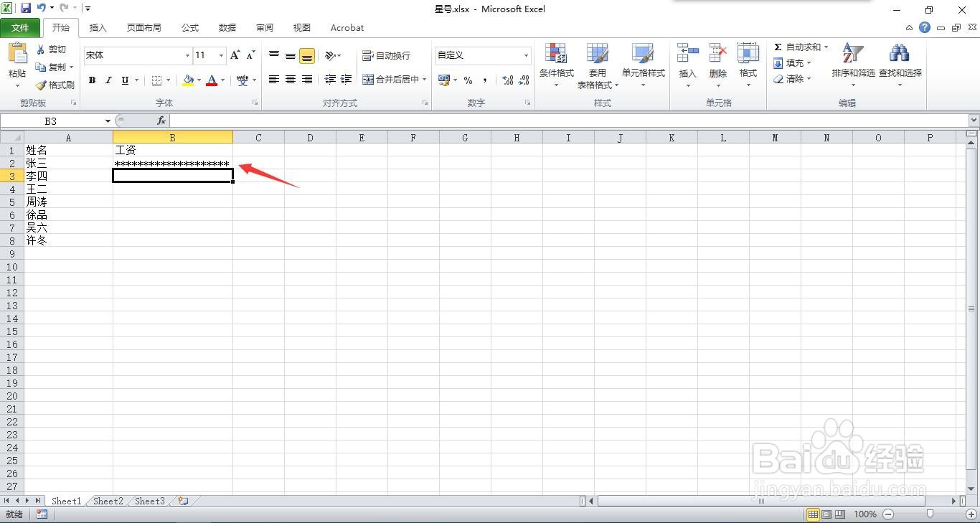Click the text orientation icon

[330, 55]
